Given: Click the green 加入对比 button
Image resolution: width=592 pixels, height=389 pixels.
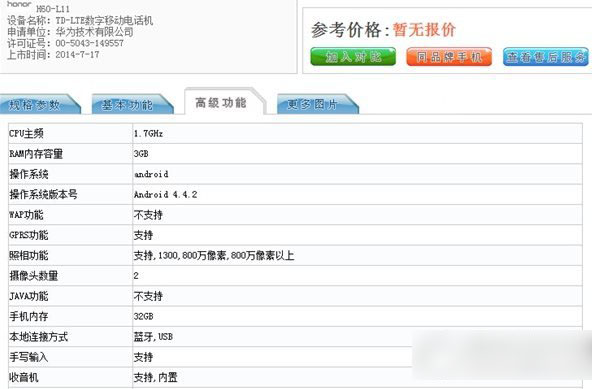Looking at the screenshot, I should [353, 57].
